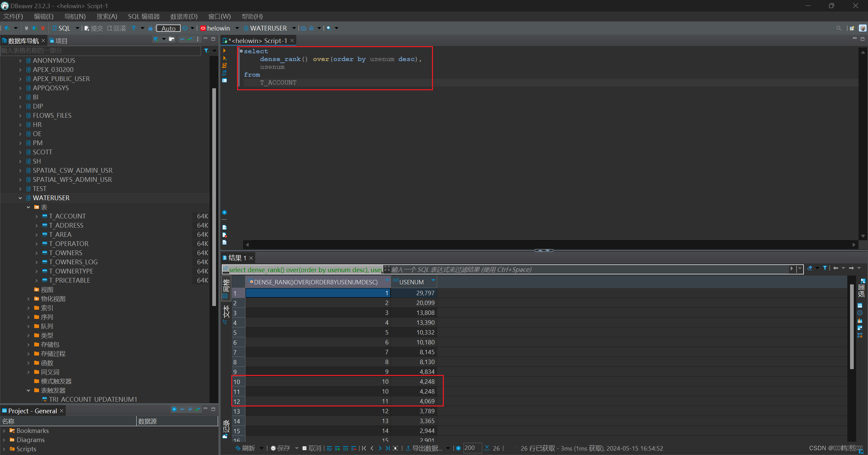868x455 pixels.
Task: Toggle link with editor arrows in navigator
Action: [x=190, y=39]
